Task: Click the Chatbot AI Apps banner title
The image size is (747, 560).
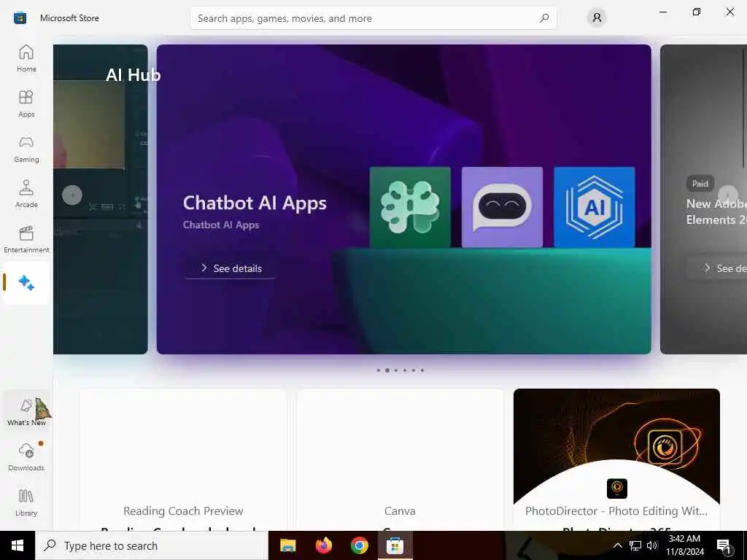Action: tap(255, 203)
